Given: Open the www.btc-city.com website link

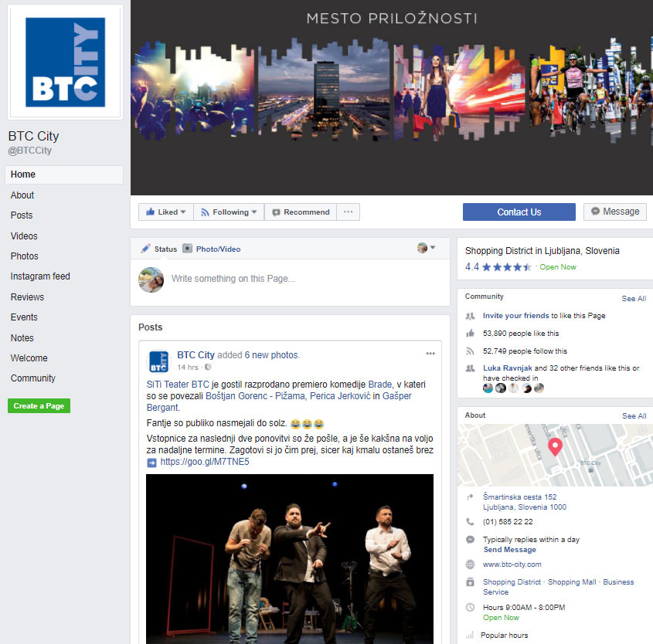Looking at the screenshot, I should pyautogui.click(x=512, y=564).
